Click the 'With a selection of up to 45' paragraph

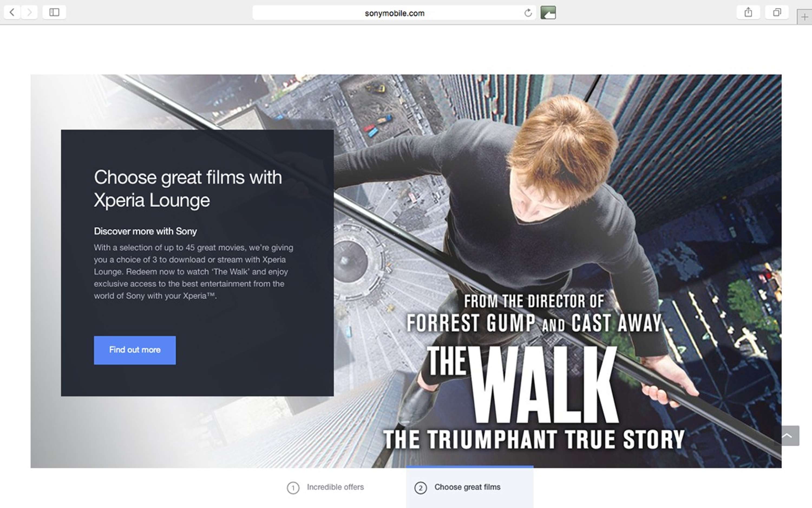pos(194,271)
